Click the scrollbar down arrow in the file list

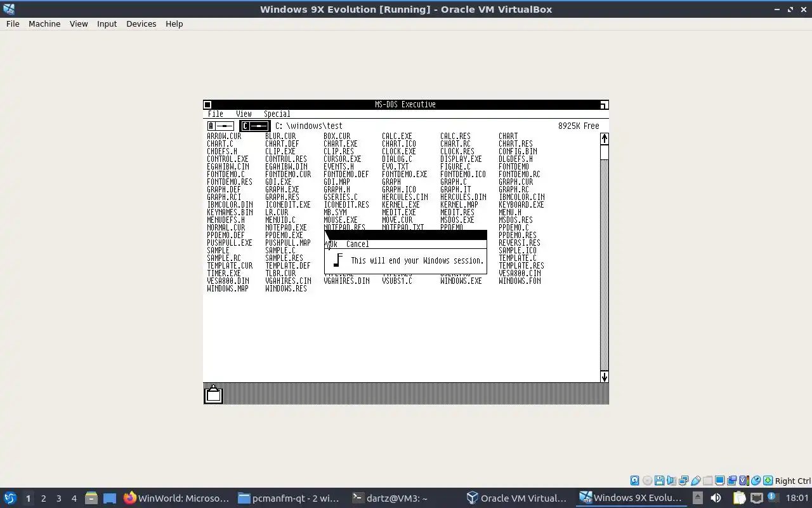pyautogui.click(x=605, y=377)
